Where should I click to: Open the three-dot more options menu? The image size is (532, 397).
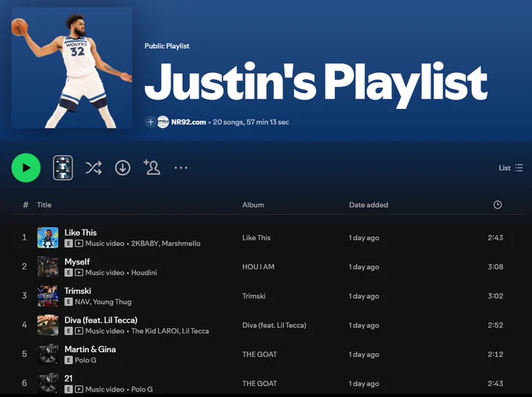click(181, 168)
